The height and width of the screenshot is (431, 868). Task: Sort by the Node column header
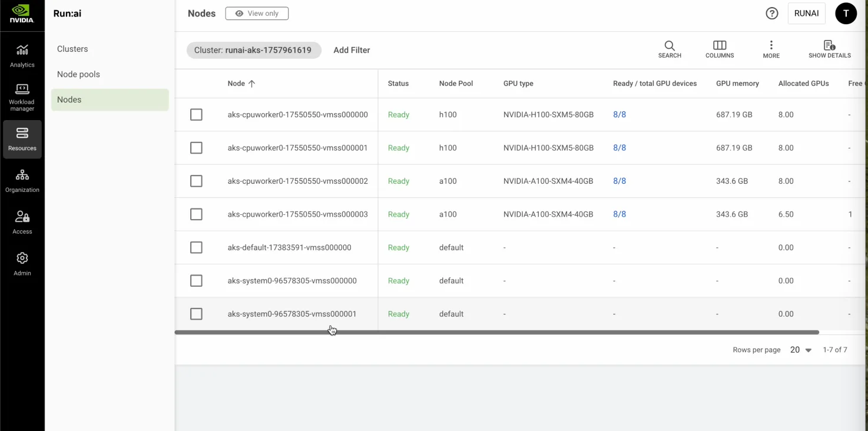pyautogui.click(x=237, y=84)
